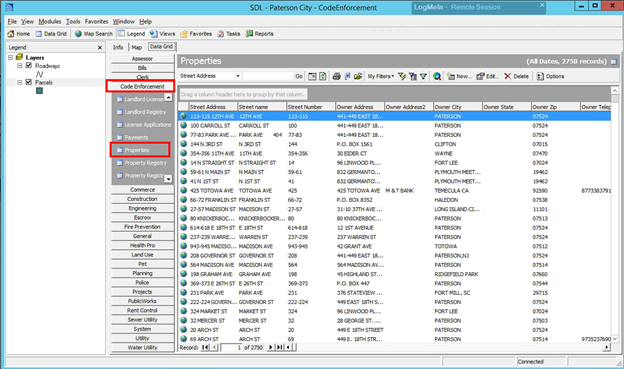
Task: Toggle the Roadways layer checkbox
Action: [x=29, y=65]
